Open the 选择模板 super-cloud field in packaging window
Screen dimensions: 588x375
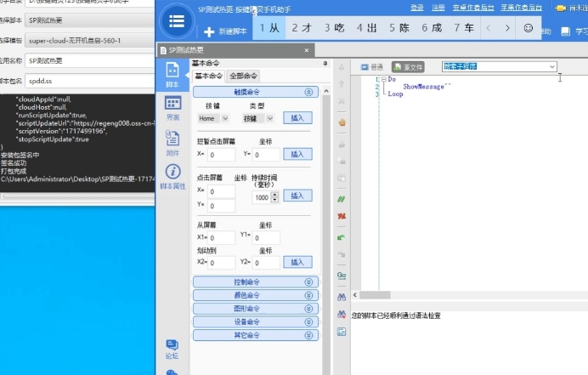(x=89, y=41)
